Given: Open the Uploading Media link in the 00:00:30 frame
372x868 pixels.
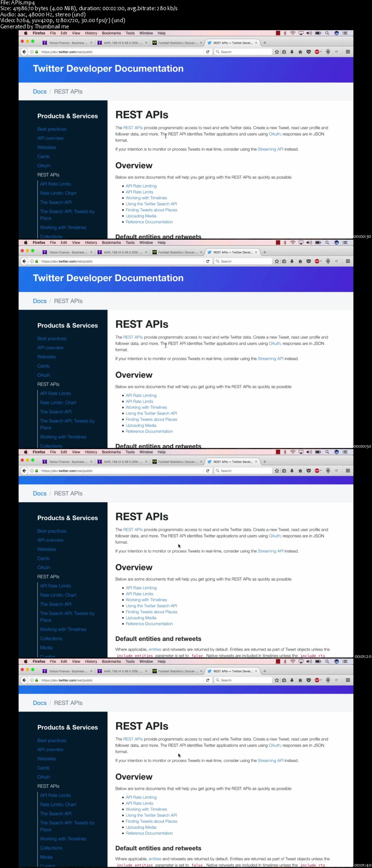Looking at the screenshot, I should point(141,216).
